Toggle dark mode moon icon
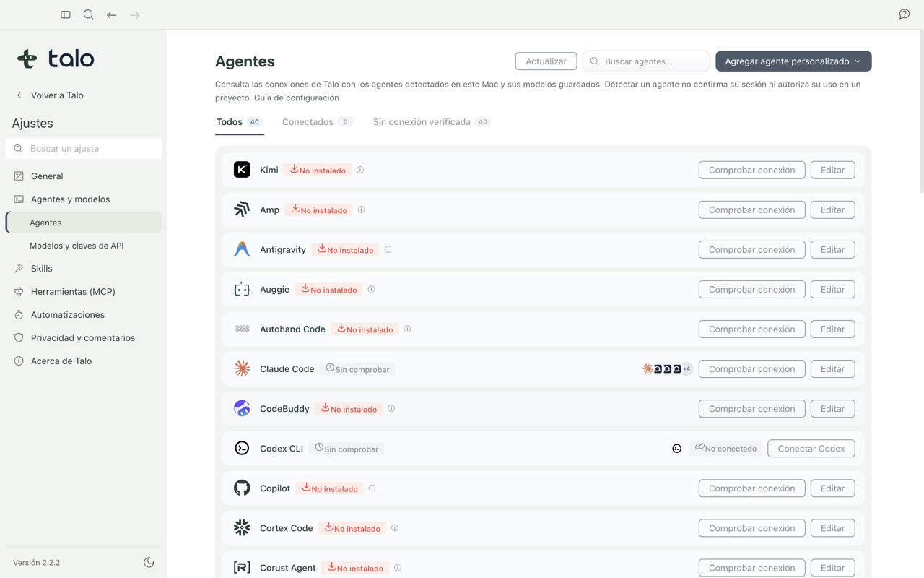 tap(149, 562)
